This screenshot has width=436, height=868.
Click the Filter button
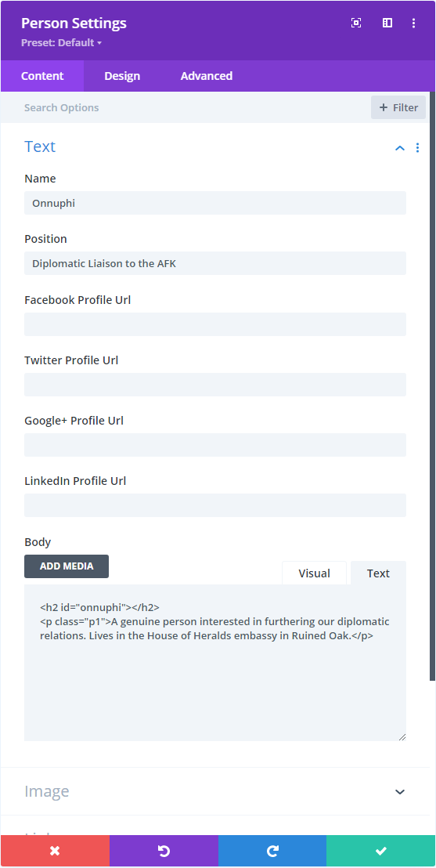(x=398, y=107)
